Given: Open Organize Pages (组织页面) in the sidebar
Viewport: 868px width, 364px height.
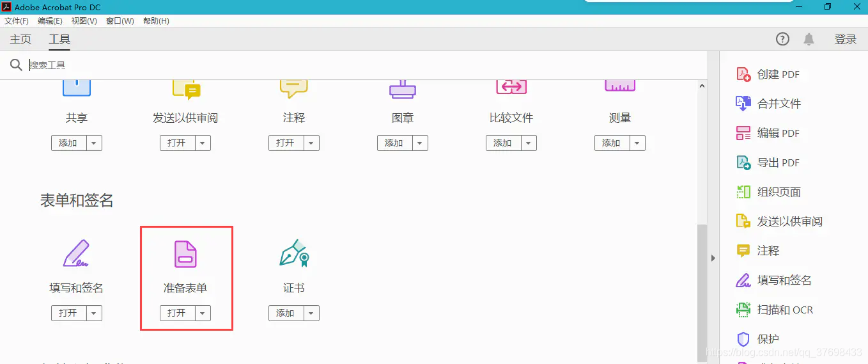Looking at the screenshot, I should [x=769, y=192].
